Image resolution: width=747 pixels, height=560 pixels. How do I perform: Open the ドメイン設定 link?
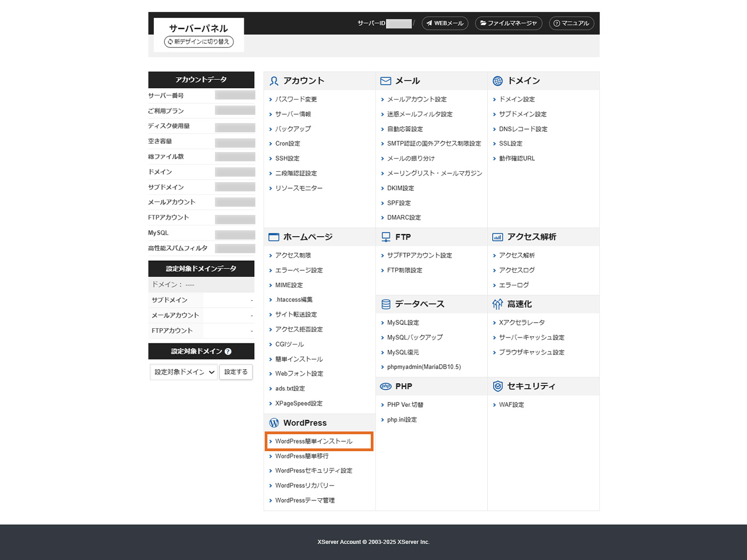pyautogui.click(x=517, y=100)
